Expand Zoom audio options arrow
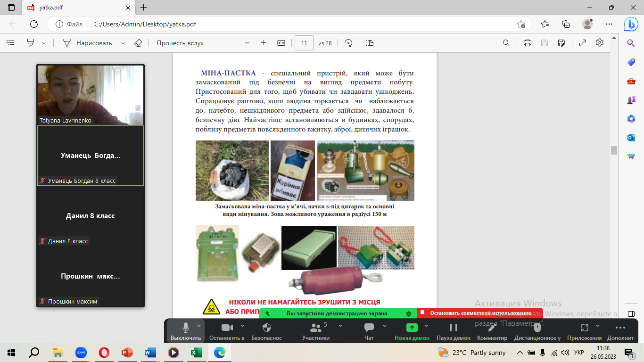Image resolution: width=644 pixels, height=362 pixels. pyautogui.click(x=199, y=326)
